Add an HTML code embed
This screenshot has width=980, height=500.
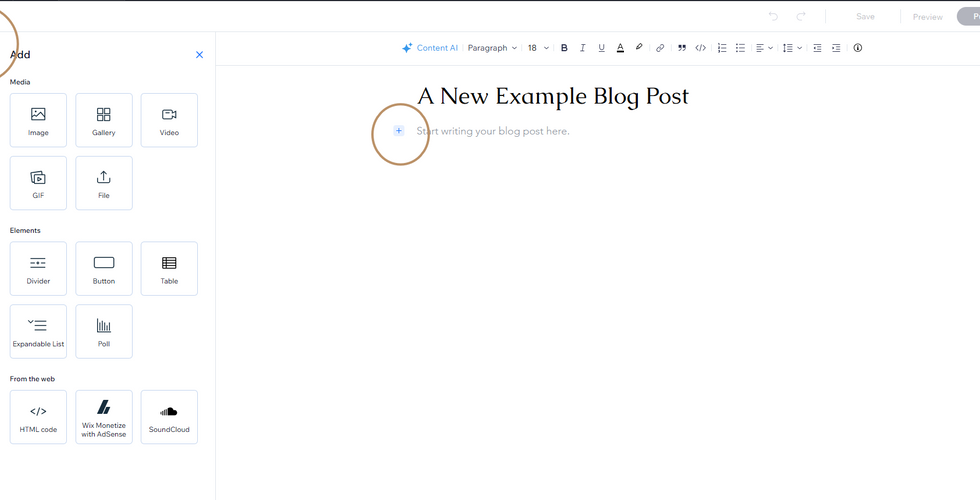38,418
